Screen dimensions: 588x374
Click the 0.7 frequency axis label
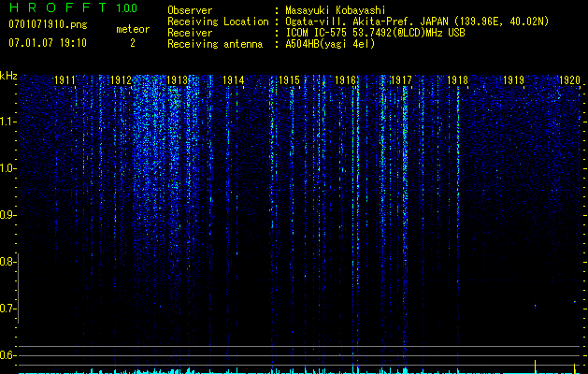point(7,309)
